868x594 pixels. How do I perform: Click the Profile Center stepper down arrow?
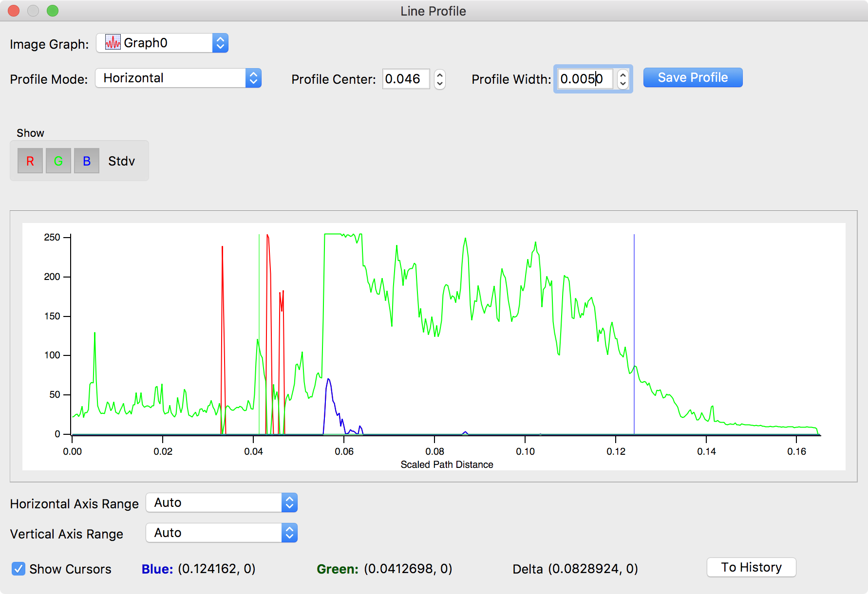pos(440,83)
